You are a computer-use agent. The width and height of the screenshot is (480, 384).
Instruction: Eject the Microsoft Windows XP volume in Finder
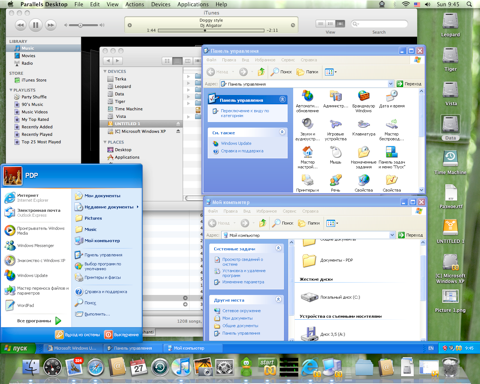coord(178,131)
